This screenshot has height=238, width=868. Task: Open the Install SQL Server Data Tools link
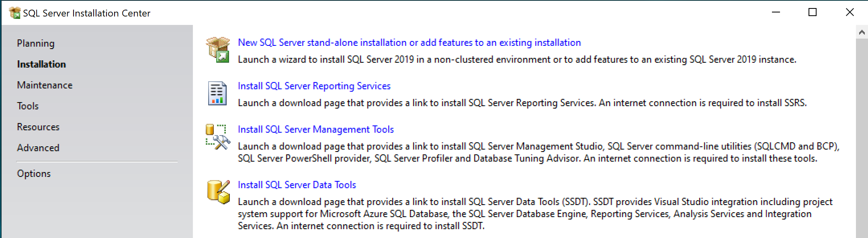pos(297,185)
